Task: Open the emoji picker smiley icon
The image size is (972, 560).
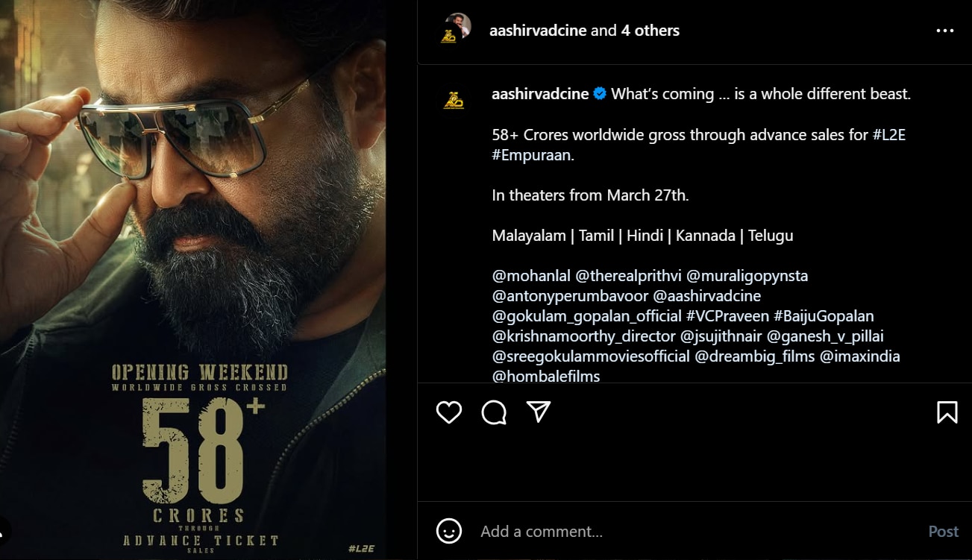Action: (x=448, y=531)
